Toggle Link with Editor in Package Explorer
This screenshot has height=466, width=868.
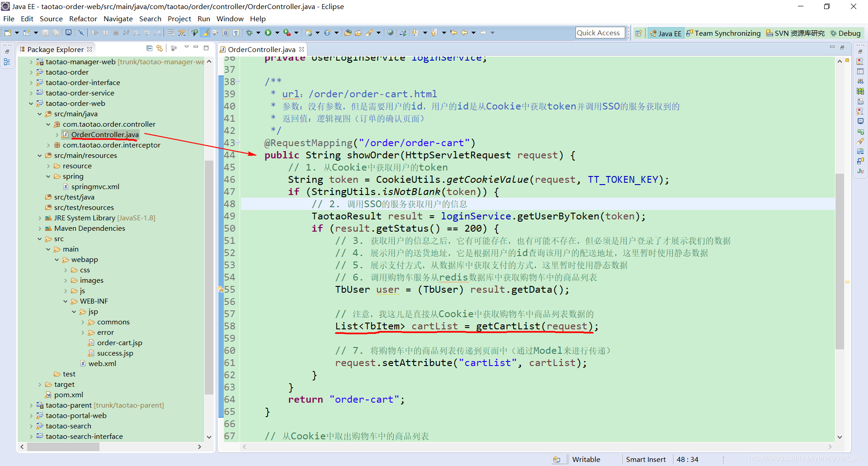point(159,48)
